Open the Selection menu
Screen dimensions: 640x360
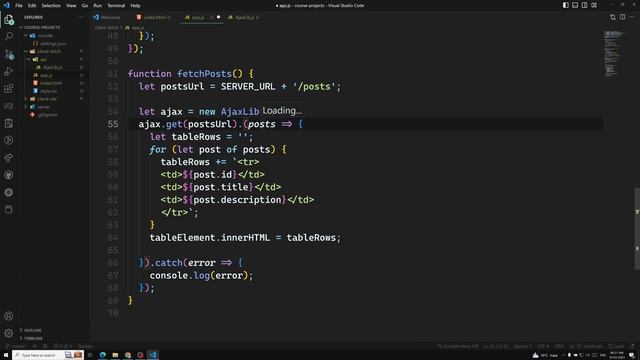pos(51,6)
